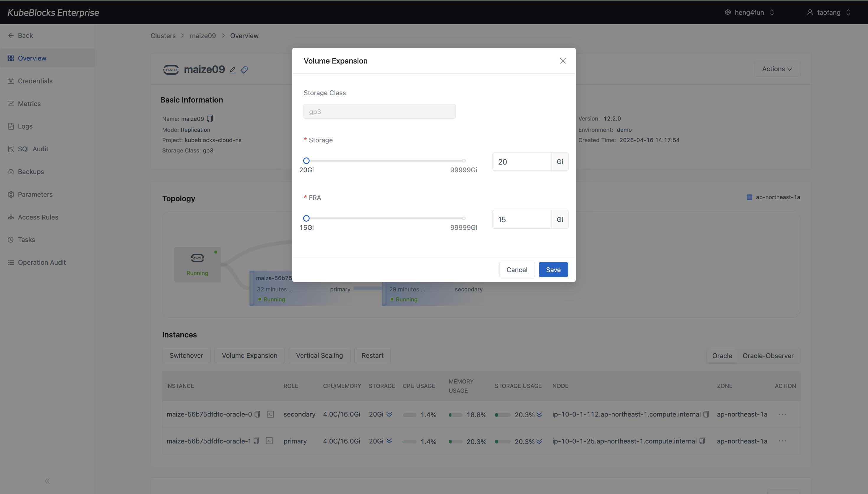Open terminal for maize-56b75dfdfc-oracle-0
The width and height of the screenshot is (868, 494).
tap(270, 414)
